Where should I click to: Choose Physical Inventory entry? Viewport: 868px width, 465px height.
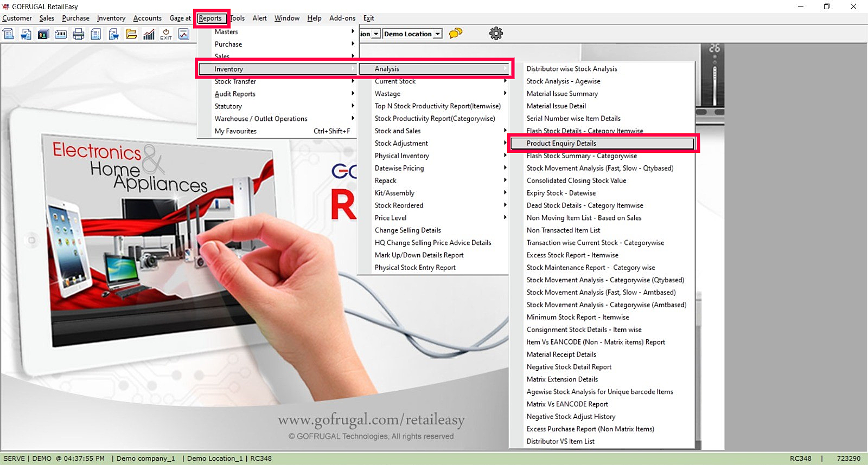pos(434,156)
